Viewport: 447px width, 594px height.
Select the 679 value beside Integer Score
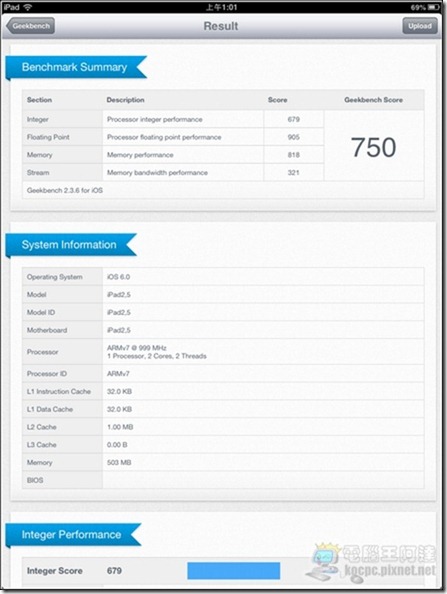pos(114,571)
